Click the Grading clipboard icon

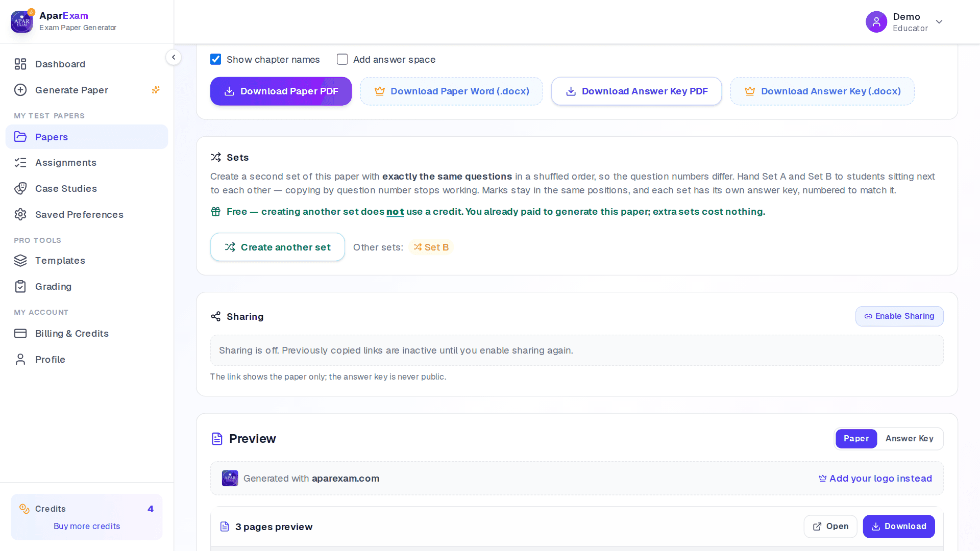point(20,287)
